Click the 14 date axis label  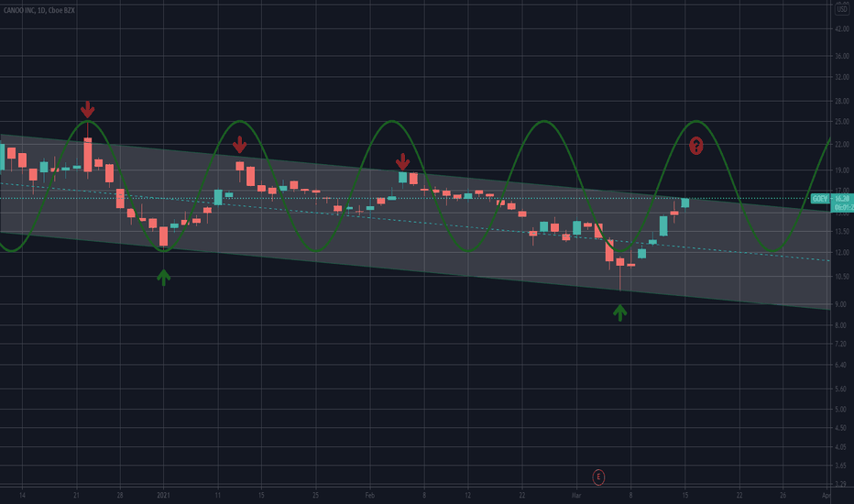[22, 495]
